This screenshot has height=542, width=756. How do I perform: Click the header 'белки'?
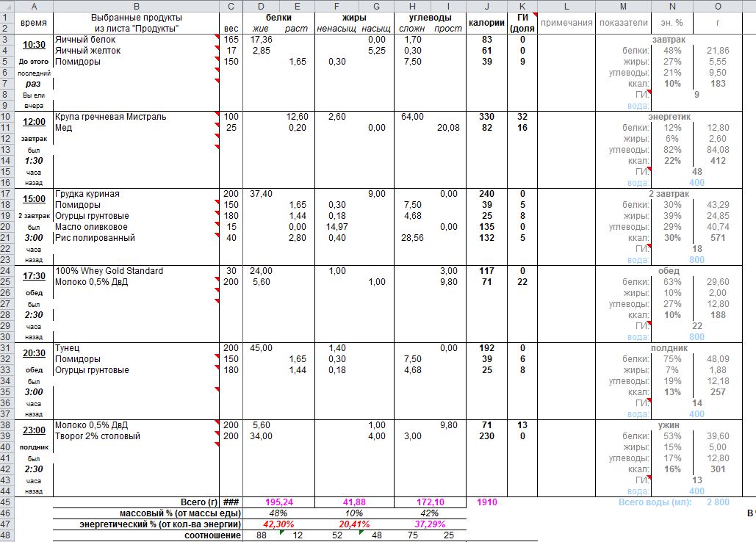coord(278,18)
